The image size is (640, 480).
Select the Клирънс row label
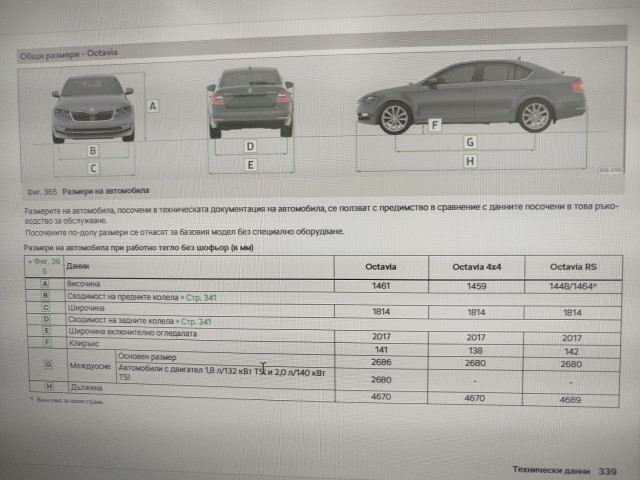tap(84, 344)
